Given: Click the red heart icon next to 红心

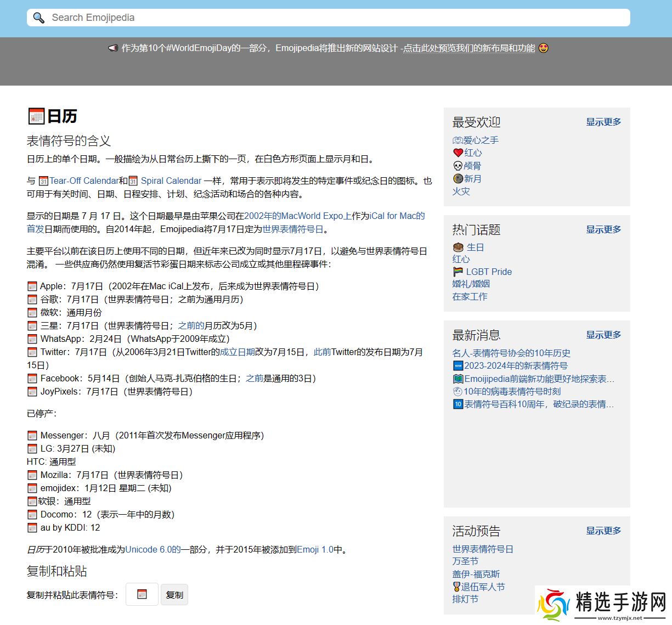Looking at the screenshot, I should tap(458, 153).
